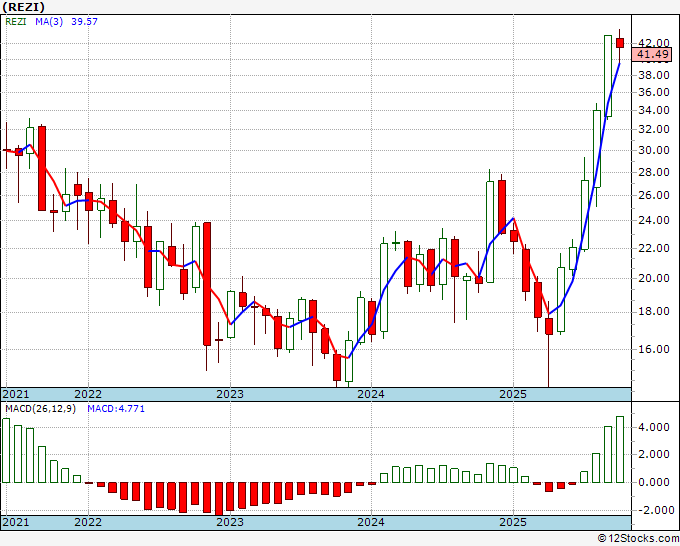Click the 20.00 price axis label

coord(654,278)
